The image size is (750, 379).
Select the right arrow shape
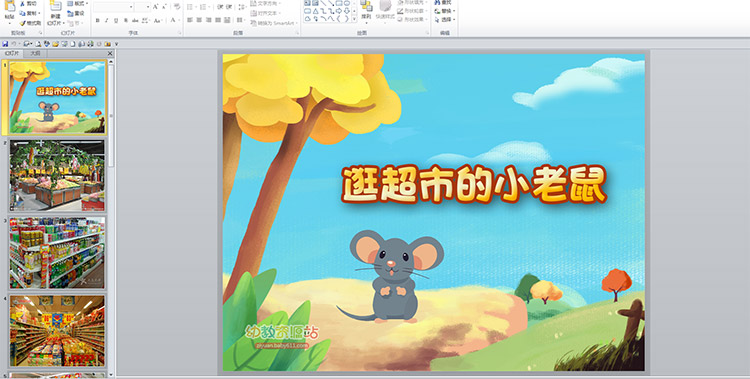pos(339,11)
